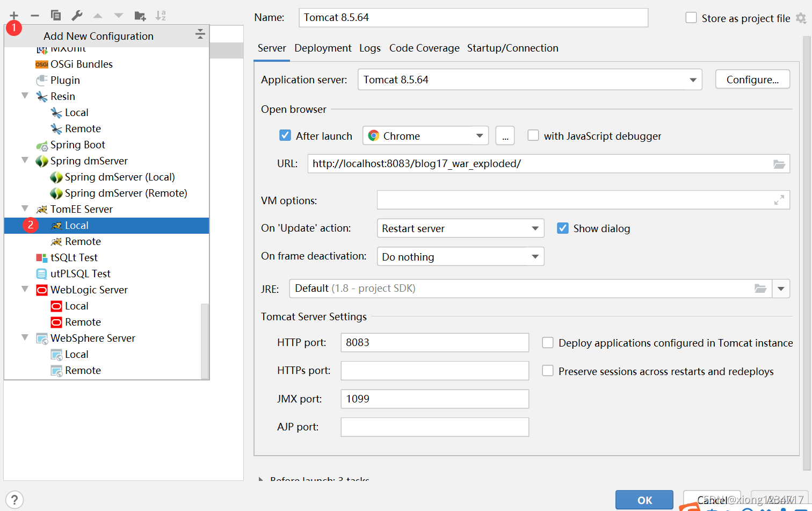Toggle Store as project file checkbox
This screenshot has width=812, height=511.
(691, 18)
